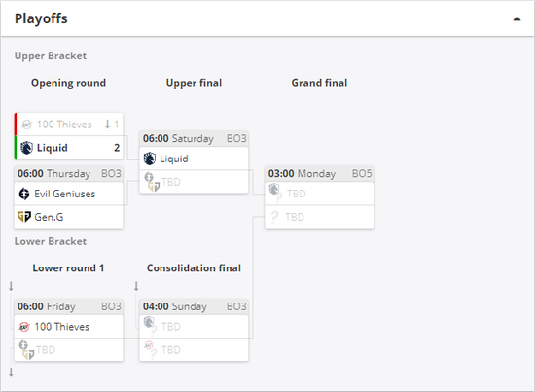The width and height of the screenshot is (535, 392).
Task: Open the 03:00 Monday BO5 grand final header
Action: [319, 174]
